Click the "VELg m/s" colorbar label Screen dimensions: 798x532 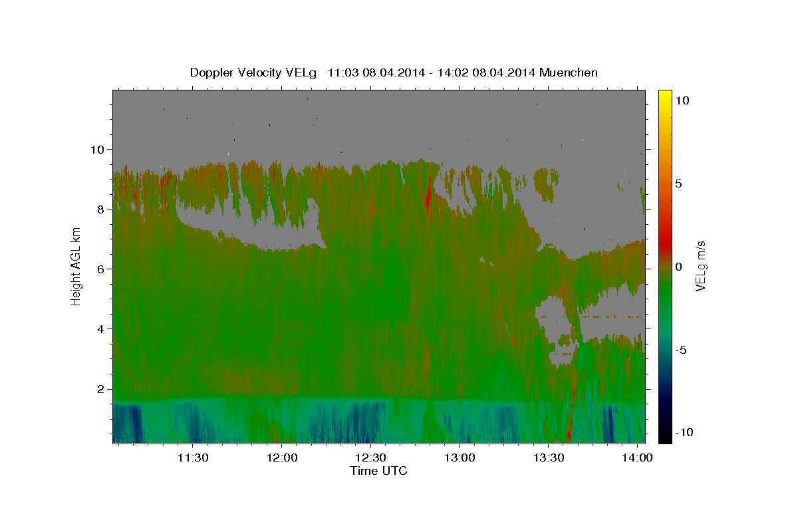(700, 265)
